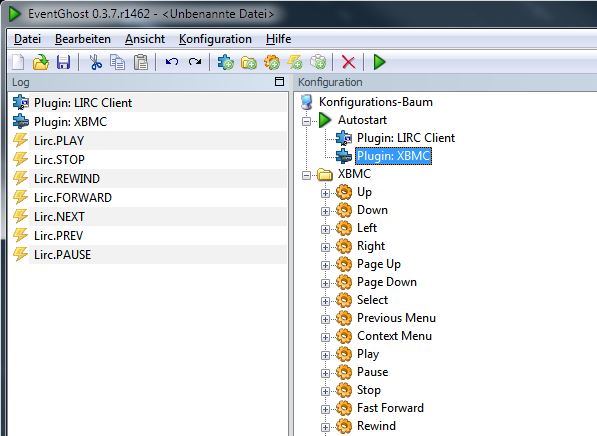The width and height of the screenshot is (597, 436).
Task: Toggle the Log panel maximize button
Action: [x=279, y=81]
